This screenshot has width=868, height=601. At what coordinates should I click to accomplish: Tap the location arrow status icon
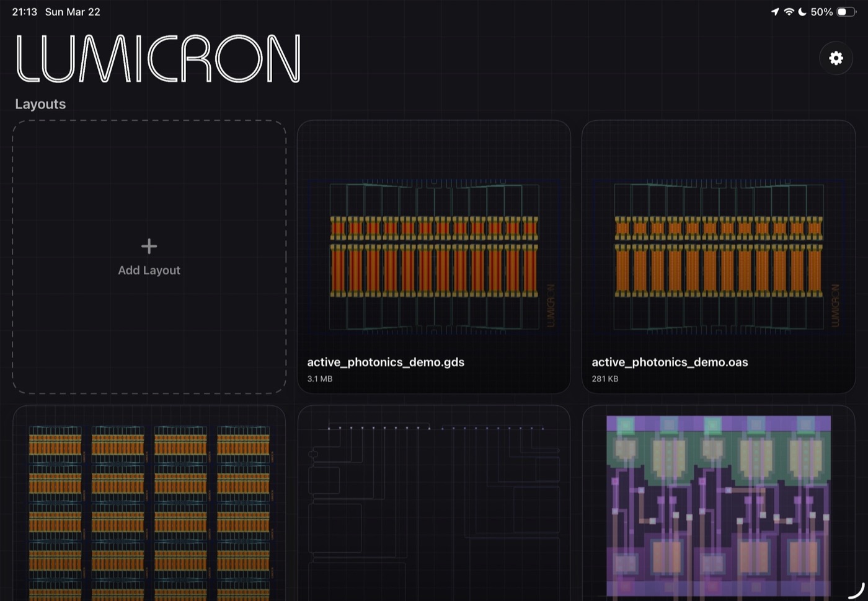click(x=775, y=12)
